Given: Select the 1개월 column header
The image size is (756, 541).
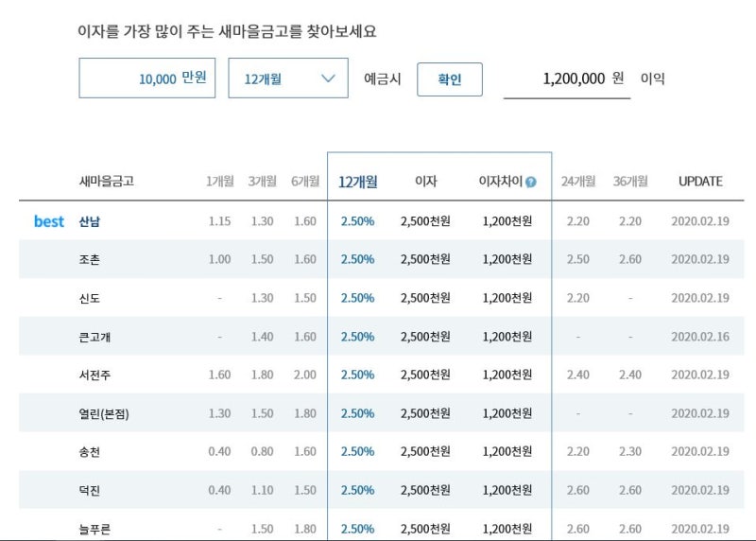Looking at the screenshot, I should coord(220,182).
